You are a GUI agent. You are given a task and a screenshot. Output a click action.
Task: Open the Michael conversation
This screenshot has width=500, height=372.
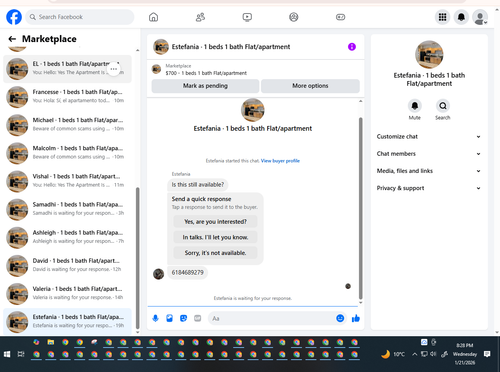coord(67,125)
